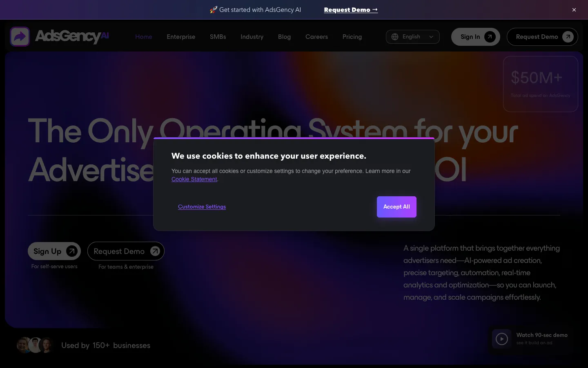Click the hero Request Demo button
This screenshot has height=368, width=588.
(x=126, y=251)
